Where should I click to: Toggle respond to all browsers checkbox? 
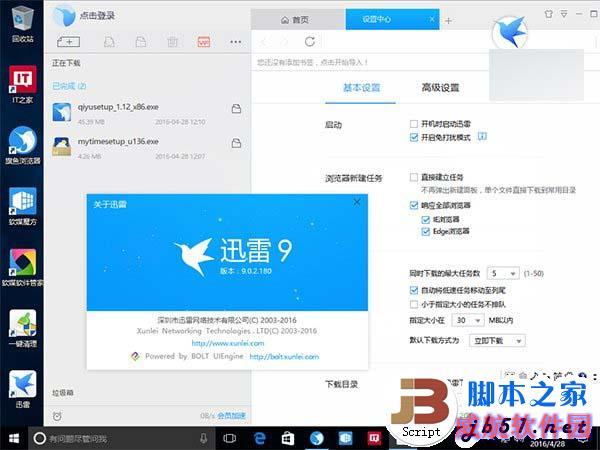(414, 205)
